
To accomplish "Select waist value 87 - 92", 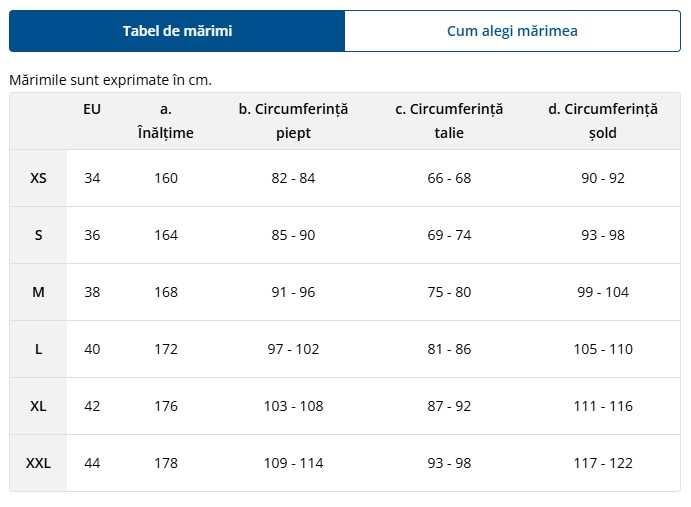I will 449,406.
